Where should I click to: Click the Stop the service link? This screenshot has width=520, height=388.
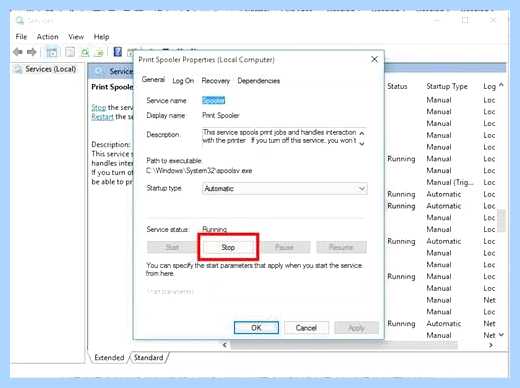coord(99,107)
